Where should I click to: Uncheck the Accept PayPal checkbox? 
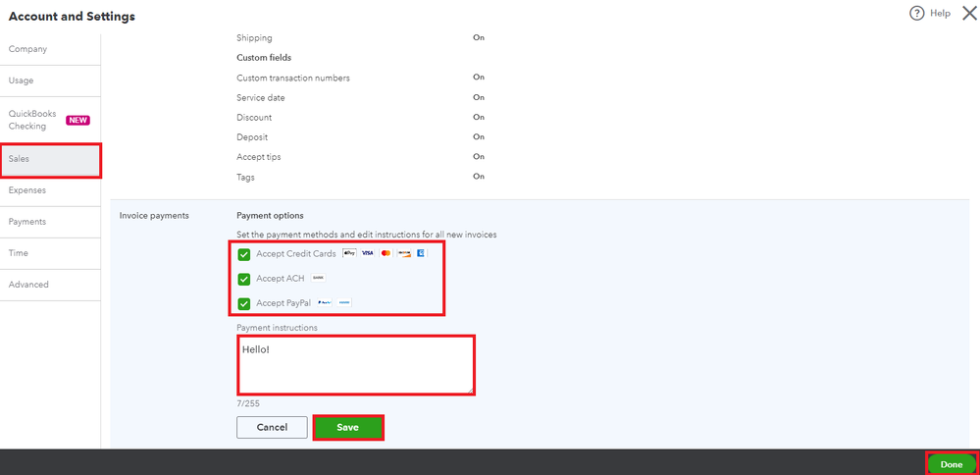pyautogui.click(x=244, y=304)
